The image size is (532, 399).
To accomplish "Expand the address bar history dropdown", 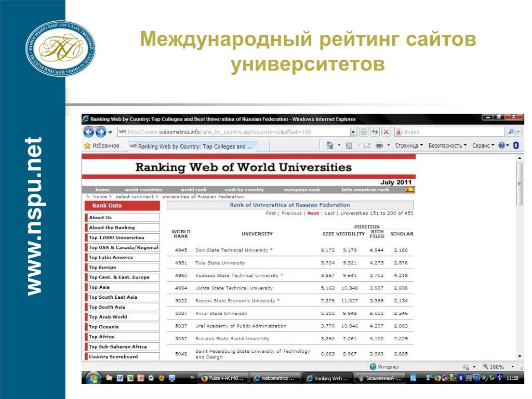I will [353, 132].
